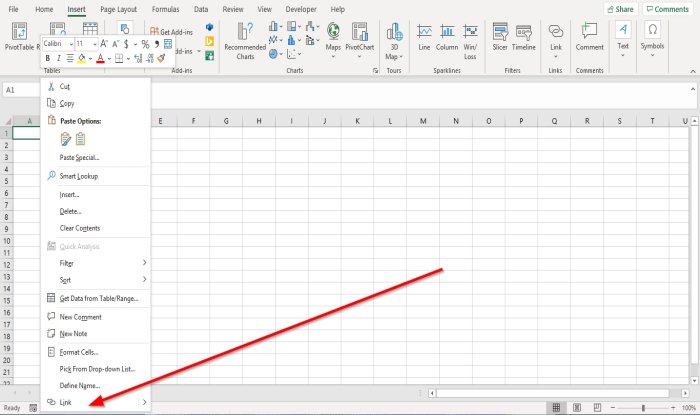The image size is (700, 415).
Task: Open the File tab
Action: click(x=13, y=9)
